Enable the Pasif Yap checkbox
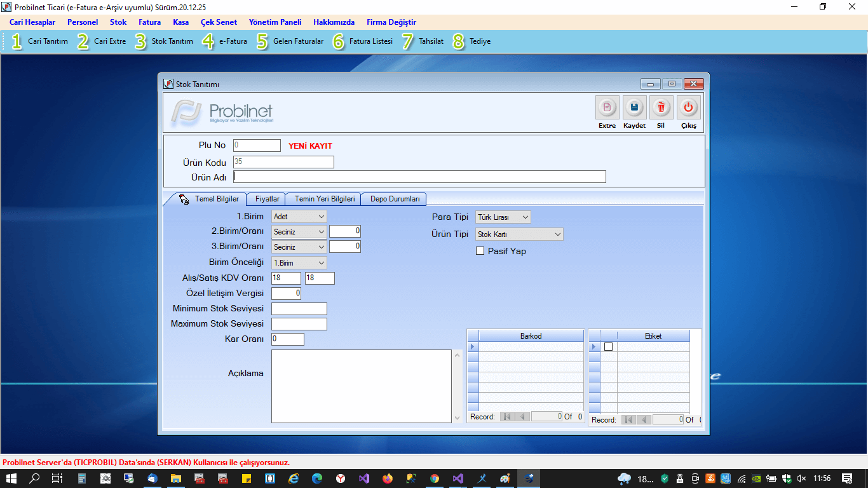 (480, 251)
